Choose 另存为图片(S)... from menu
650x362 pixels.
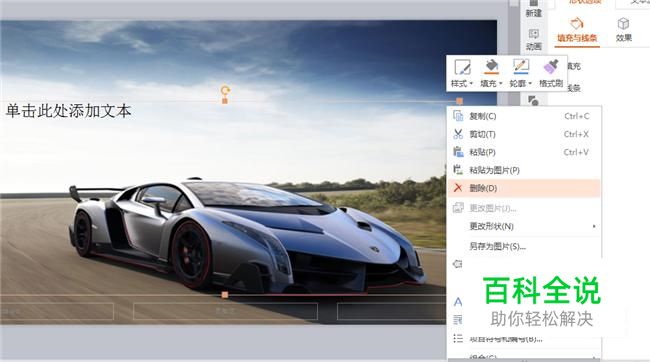[524, 246]
